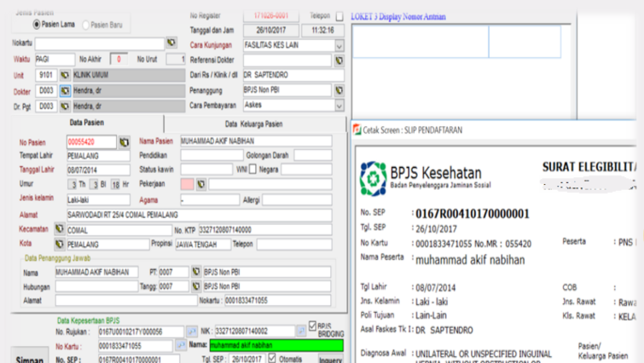Click Penanggung Jawab Nokartu field 0001833471055

[x=277, y=300]
